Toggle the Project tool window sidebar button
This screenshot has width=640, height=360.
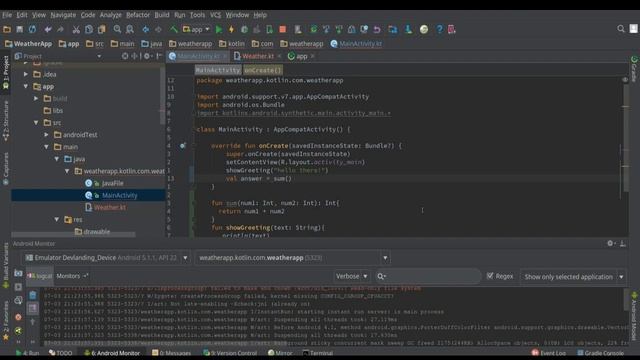tap(6, 73)
